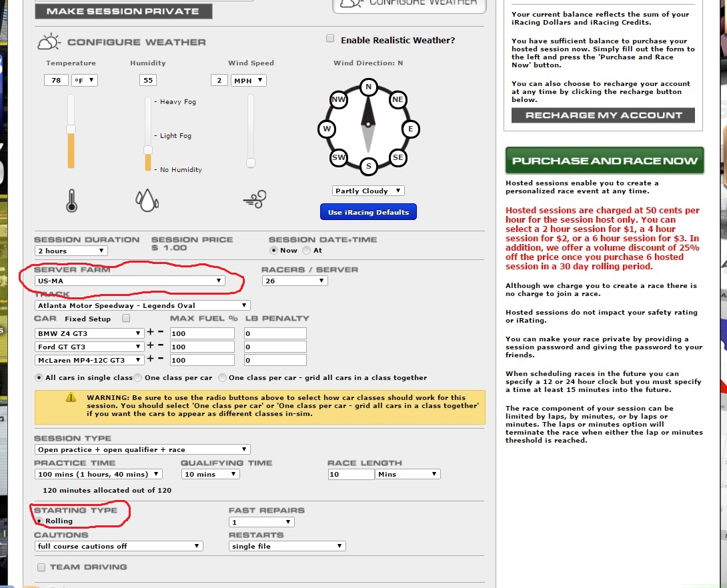Expand the Track selection dropdown

[142, 305]
